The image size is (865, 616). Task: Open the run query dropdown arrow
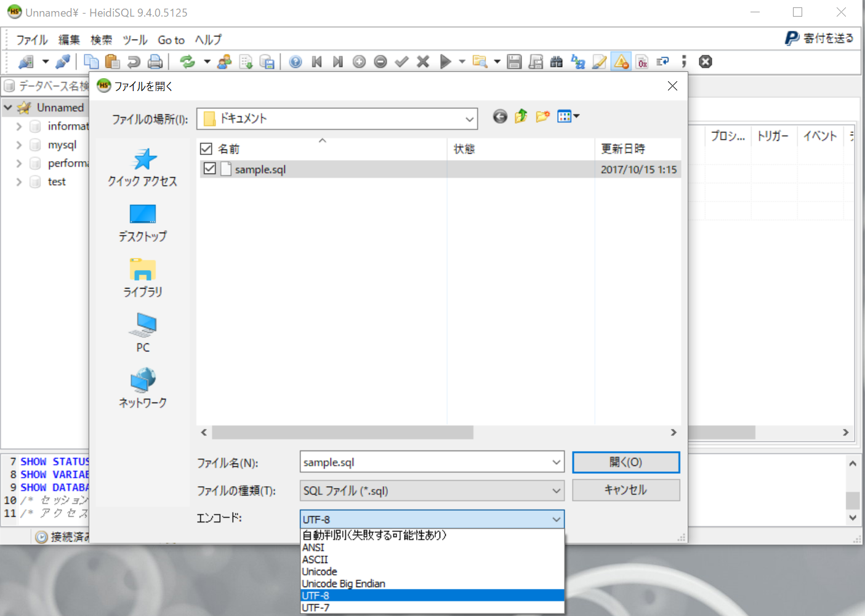point(462,62)
